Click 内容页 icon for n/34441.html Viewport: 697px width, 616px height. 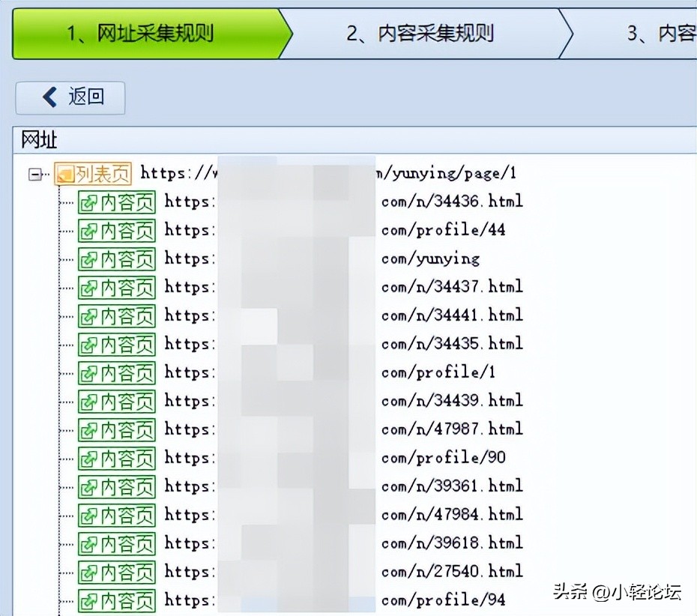(x=117, y=316)
